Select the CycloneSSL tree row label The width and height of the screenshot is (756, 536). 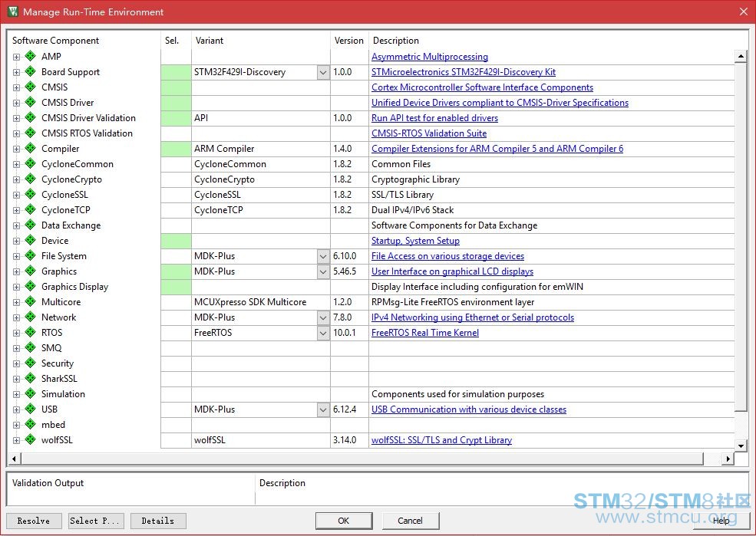coord(64,195)
